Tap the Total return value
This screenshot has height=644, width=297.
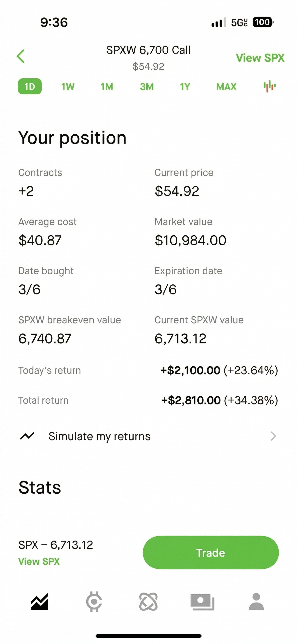pos(220,400)
